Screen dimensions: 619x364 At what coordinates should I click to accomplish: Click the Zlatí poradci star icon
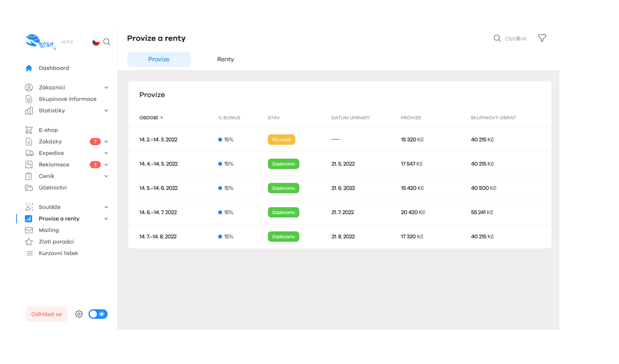[x=29, y=242]
